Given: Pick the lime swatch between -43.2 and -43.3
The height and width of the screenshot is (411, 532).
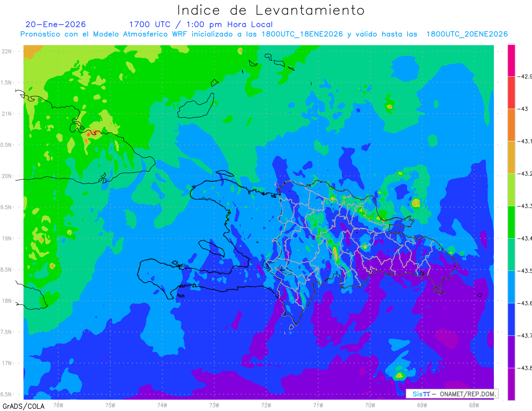Looking at the screenshot, I should point(511,190).
